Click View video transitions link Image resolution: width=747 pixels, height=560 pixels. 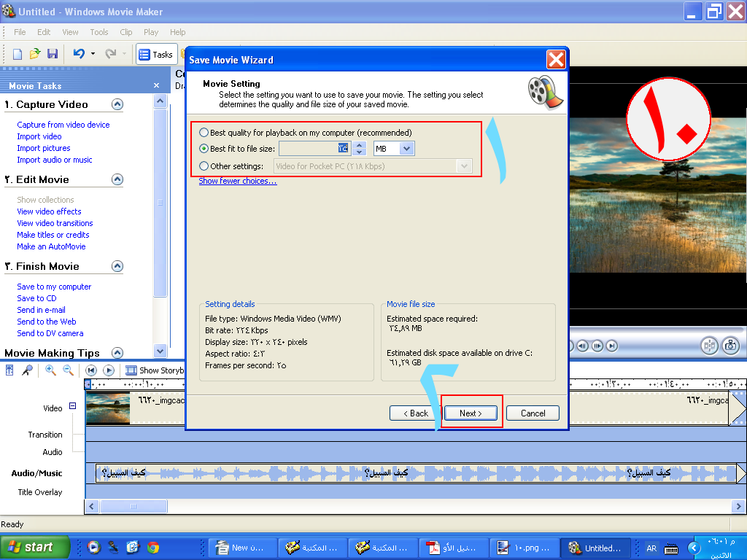pyautogui.click(x=55, y=223)
